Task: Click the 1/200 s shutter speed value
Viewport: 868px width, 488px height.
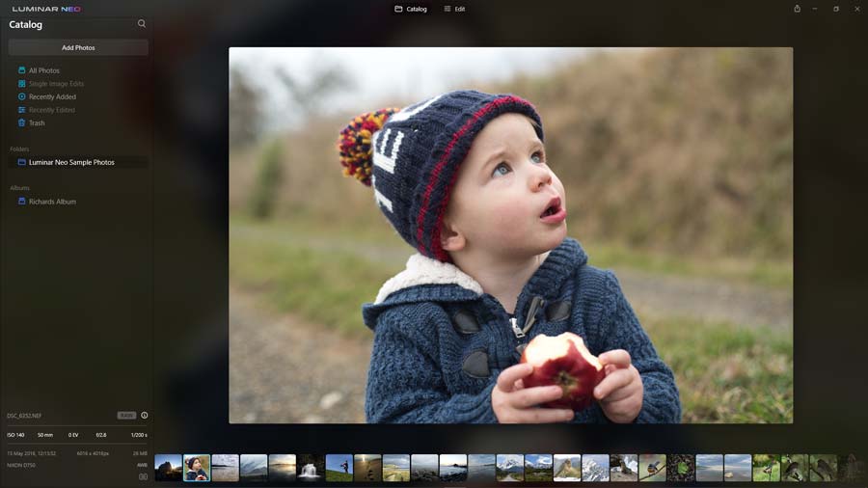Action: [139, 435]
